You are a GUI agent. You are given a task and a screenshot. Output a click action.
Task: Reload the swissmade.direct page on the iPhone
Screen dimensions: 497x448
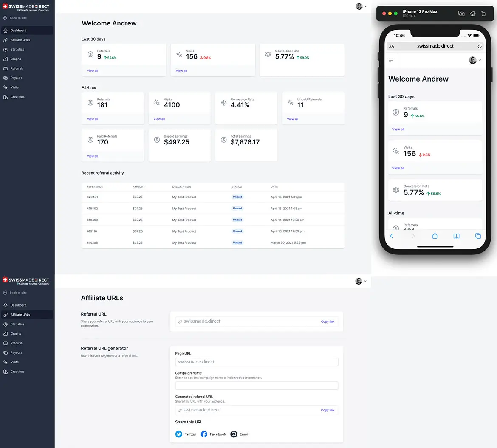479,46
